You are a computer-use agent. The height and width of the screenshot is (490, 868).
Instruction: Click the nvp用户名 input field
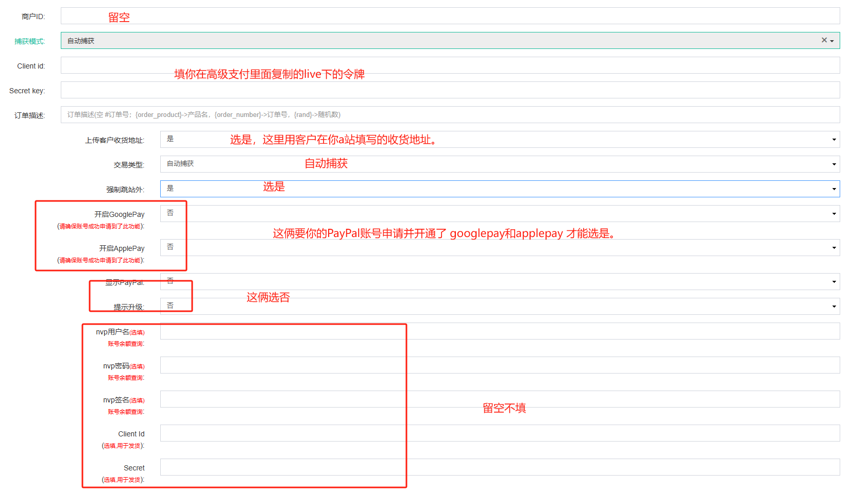point(500,331)
